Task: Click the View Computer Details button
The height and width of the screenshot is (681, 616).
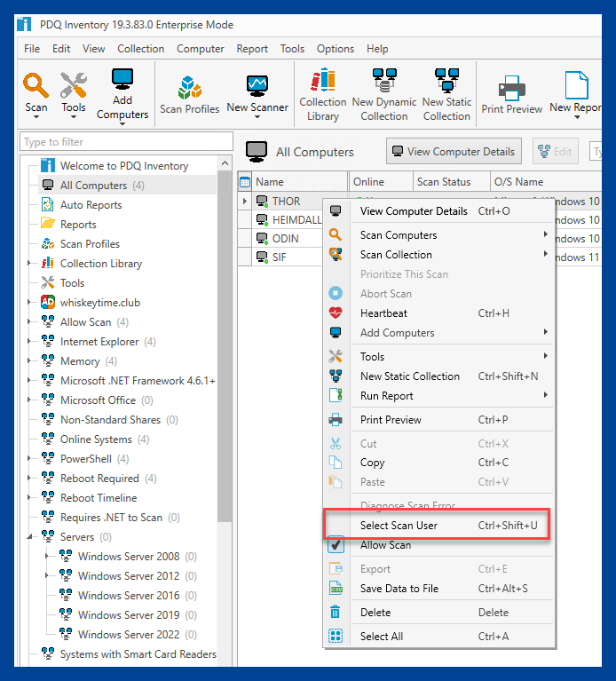Action: [454, 152]
